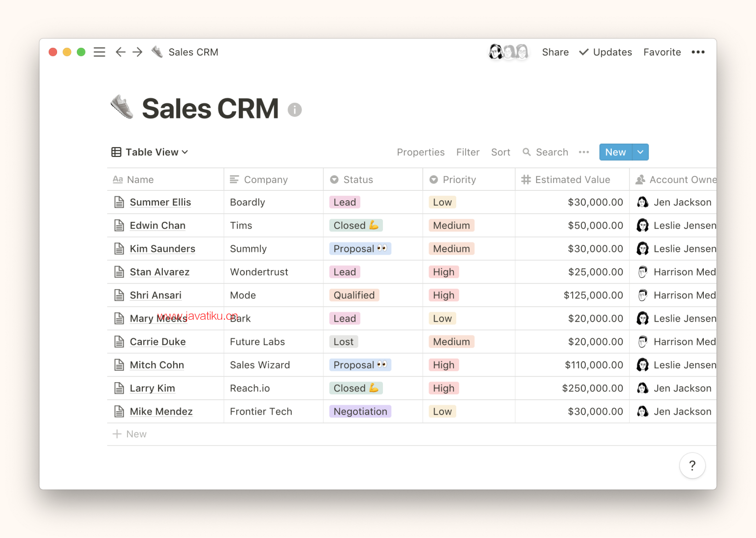Open the Status column header menu
The height and width of the screenshot is (538, 756).
(x=358, y=180)
